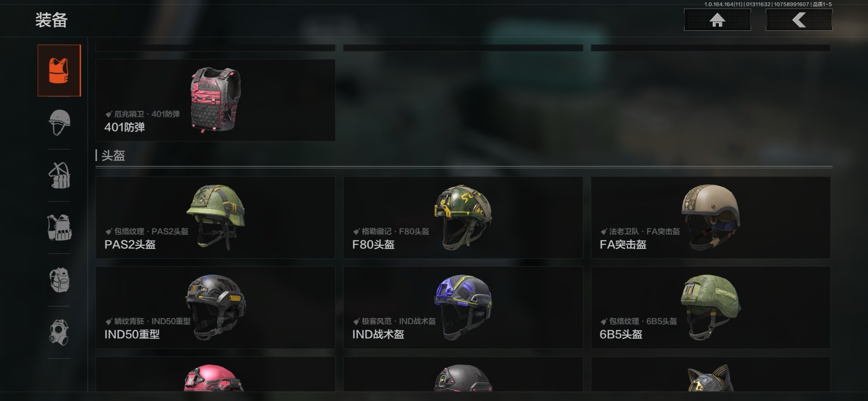868x401 pixels.
Task: Select the cat-eared helmet card at bottom
Action: [711, 374]
